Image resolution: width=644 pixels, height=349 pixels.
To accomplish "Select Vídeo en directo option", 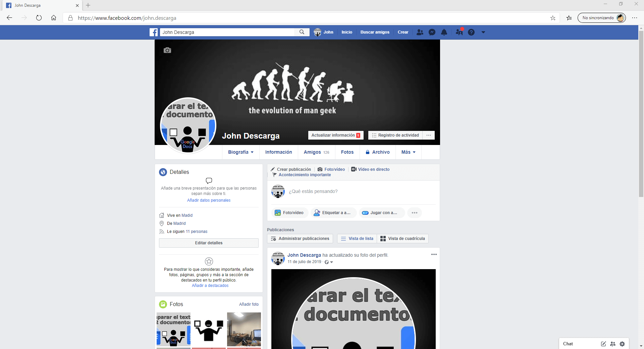I will [x=370, y=169].
